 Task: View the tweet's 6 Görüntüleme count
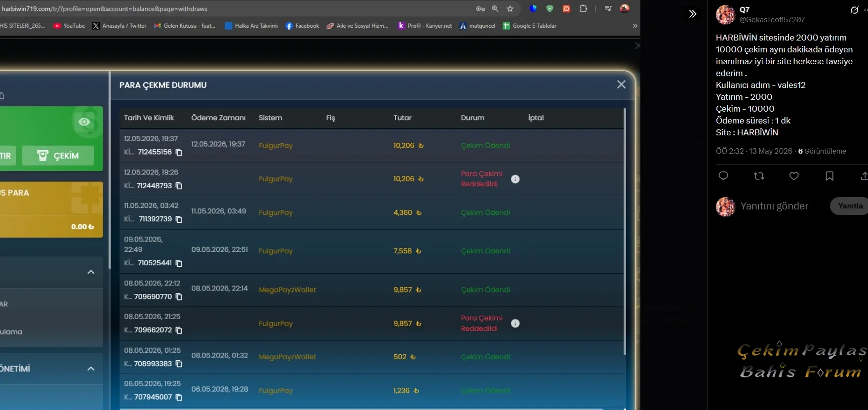pyautogui.click(x=822, y=151)
